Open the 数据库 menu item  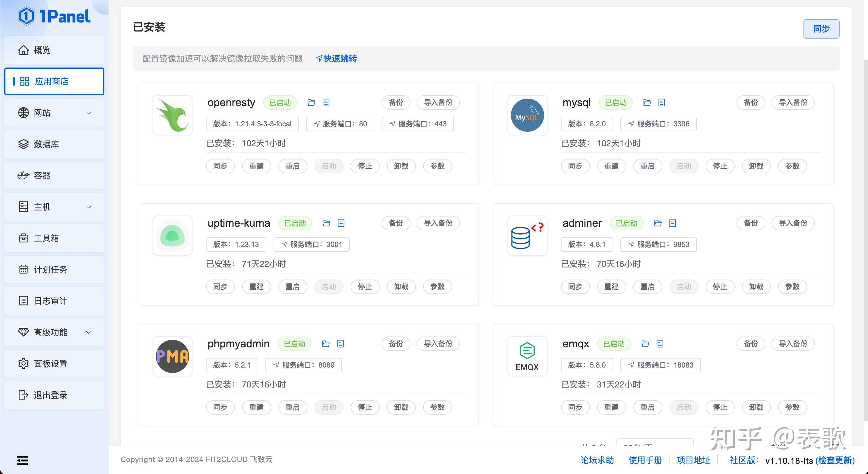(54, 144)
